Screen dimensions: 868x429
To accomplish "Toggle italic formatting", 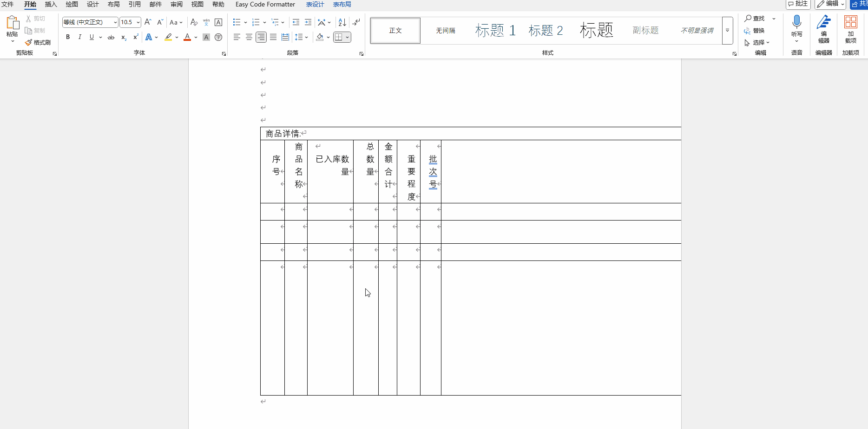I will point(80,37).
